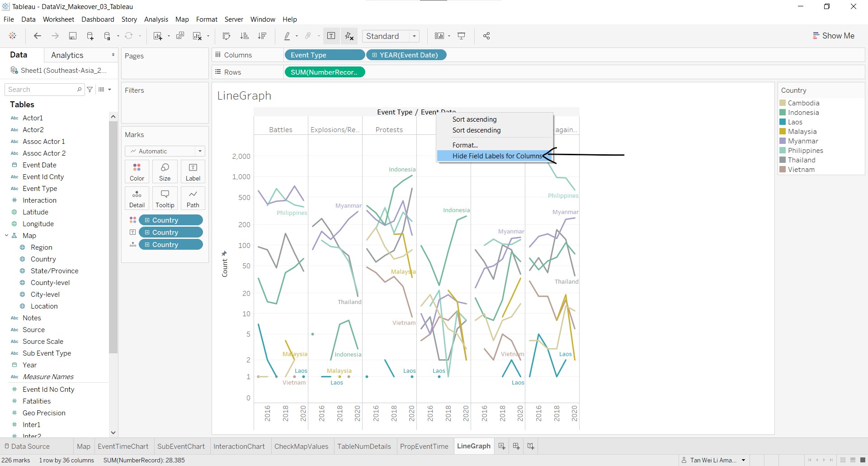Switch to the SubEventChart sheet tab
This screenshot has width=868, height=466.
tap(181, 446)
